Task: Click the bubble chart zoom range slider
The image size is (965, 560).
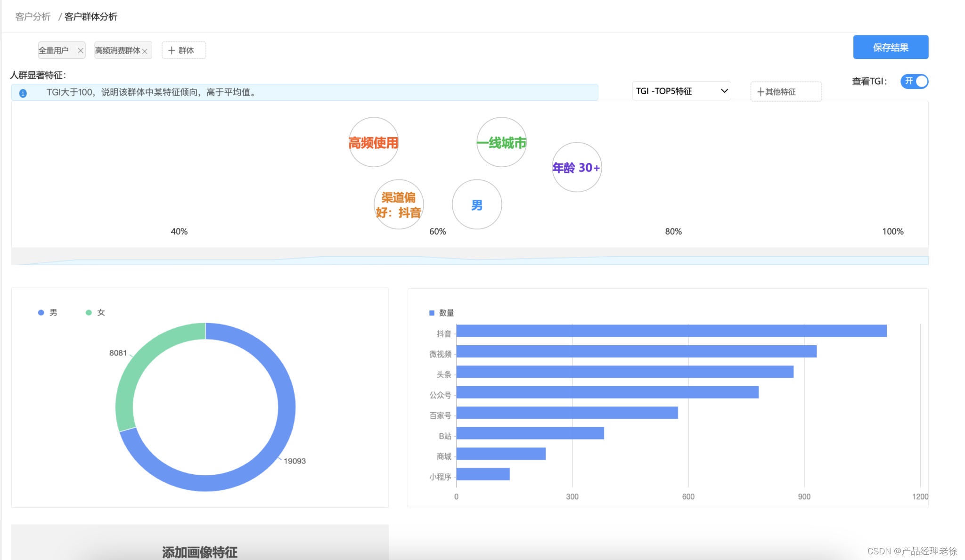Action: tap(469, 257)
